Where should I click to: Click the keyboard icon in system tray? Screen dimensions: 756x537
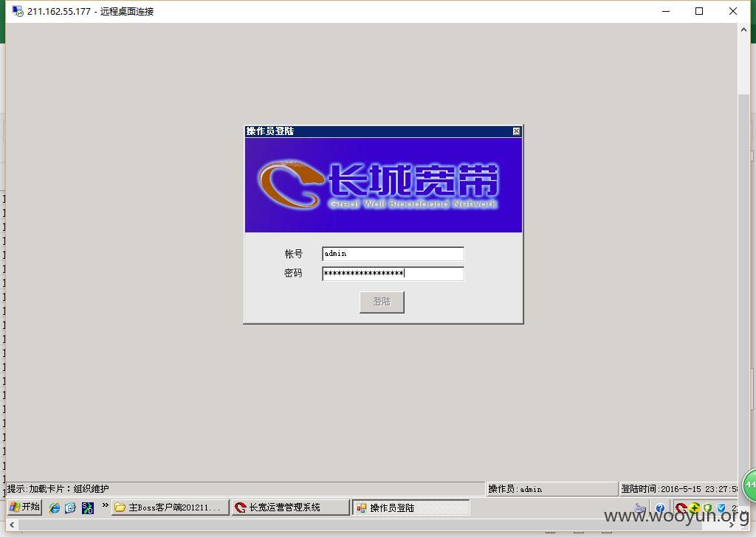tap(640, 508)
